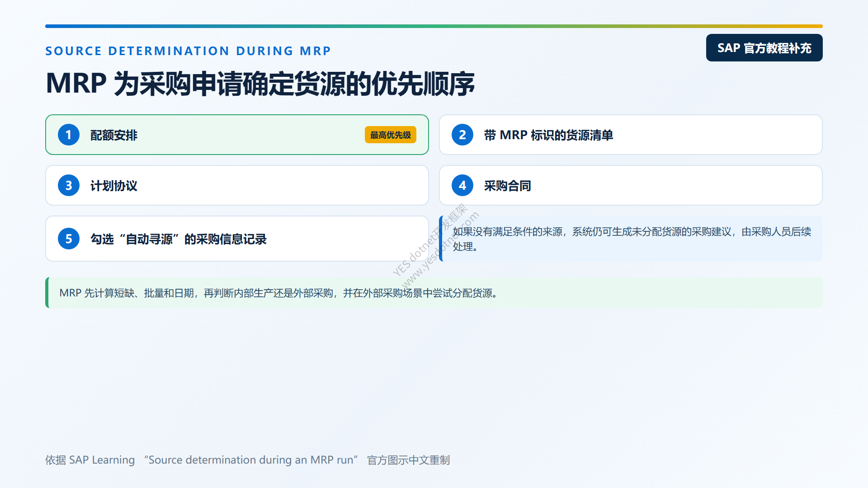Click the SOURCE DETERMINATION DURING MRP subtitle
Screen dimensions: 868x488
coord(188,51)
